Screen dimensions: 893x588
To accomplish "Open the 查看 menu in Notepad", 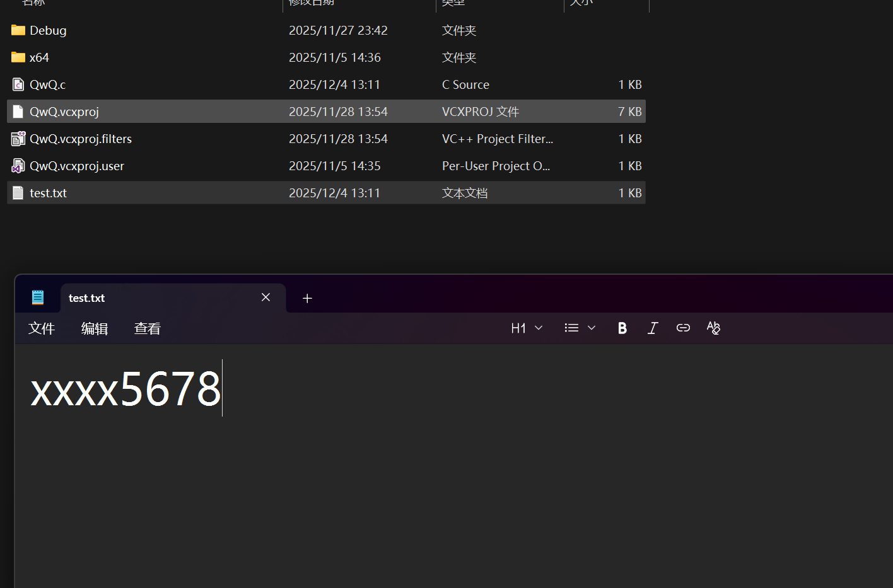I will pos(148,328).
